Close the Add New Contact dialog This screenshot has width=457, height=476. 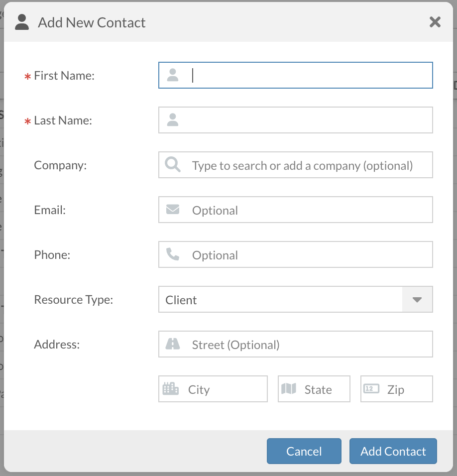[435, 22]
